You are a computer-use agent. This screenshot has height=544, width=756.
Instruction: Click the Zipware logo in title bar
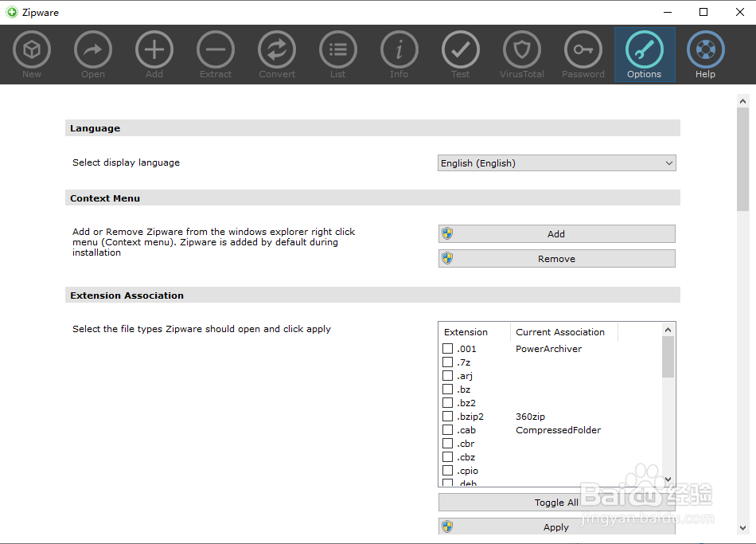point(12,12)
